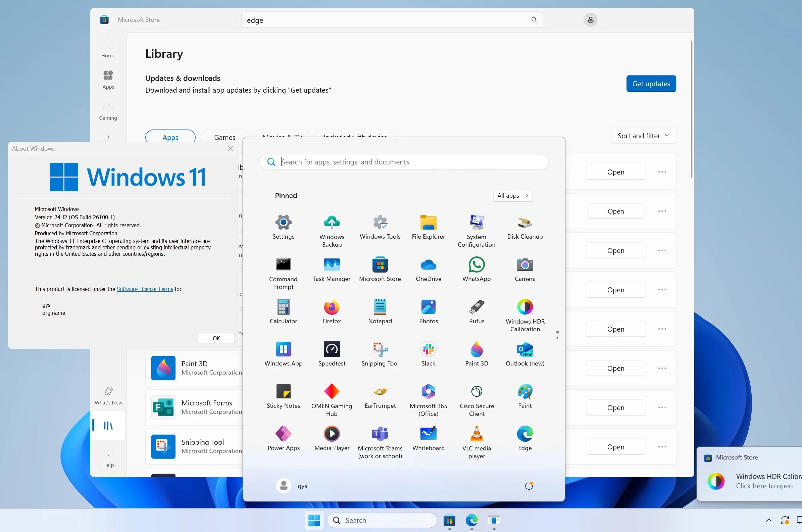Launch Windows App from pinned grid
The width and height of the screenshot is (802, 532).
pyautogui.click(x=283, y=354)
